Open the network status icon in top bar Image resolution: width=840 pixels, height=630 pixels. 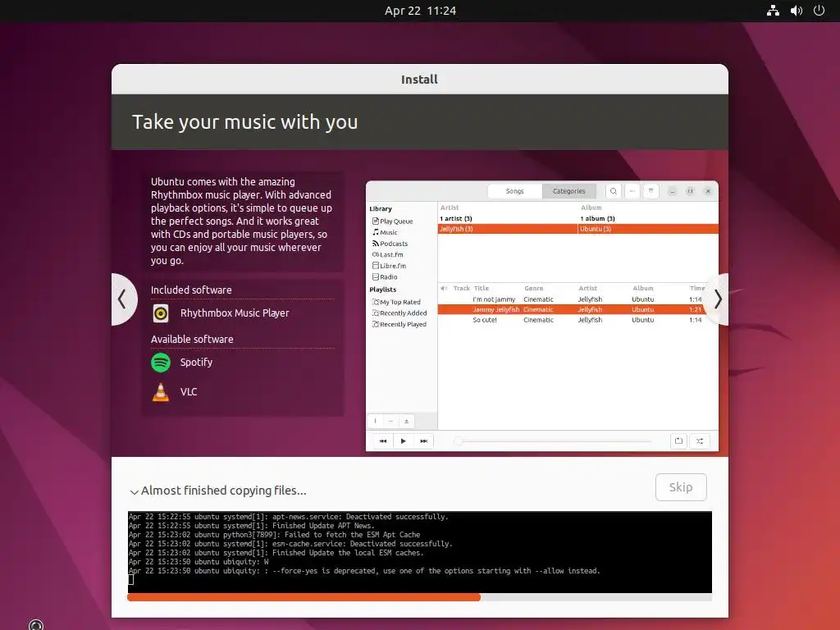[x=773, y=10]
